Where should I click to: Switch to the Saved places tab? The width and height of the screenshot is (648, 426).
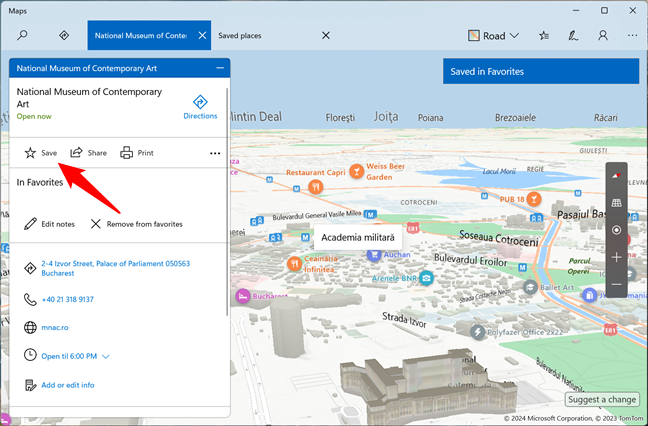click(x=240, y=36)
